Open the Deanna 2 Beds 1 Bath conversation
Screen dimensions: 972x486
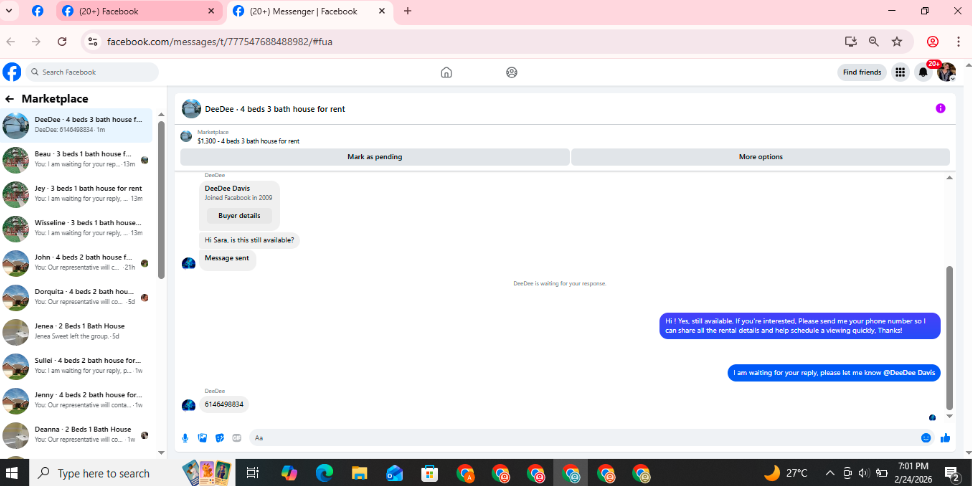point(76,435)
